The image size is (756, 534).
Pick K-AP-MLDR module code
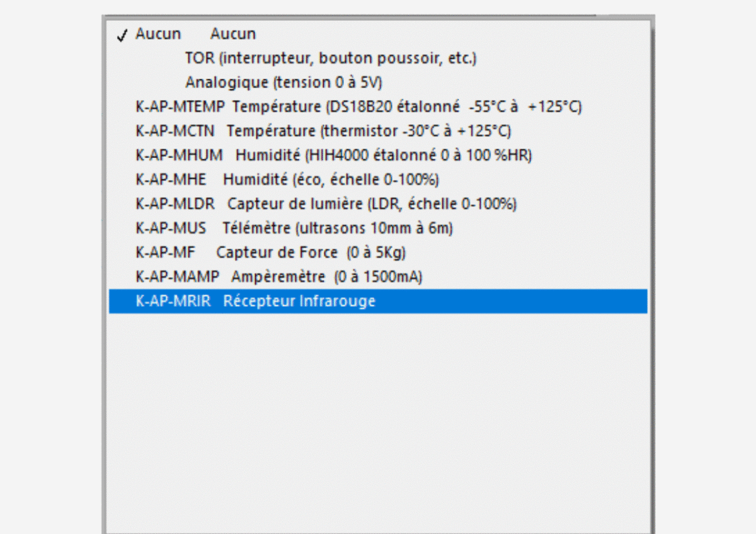tap(175, 204)
